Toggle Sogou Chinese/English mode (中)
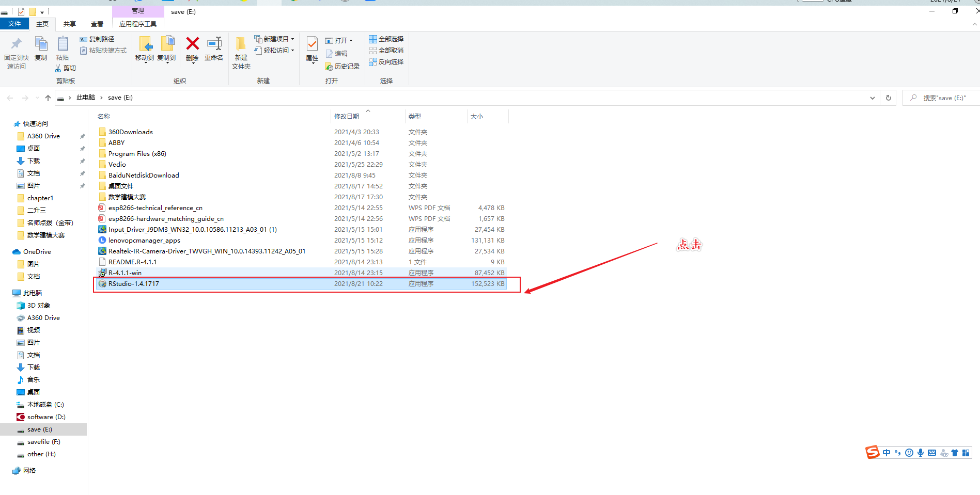Screen dimensions: 980x495 coord(886,453)
